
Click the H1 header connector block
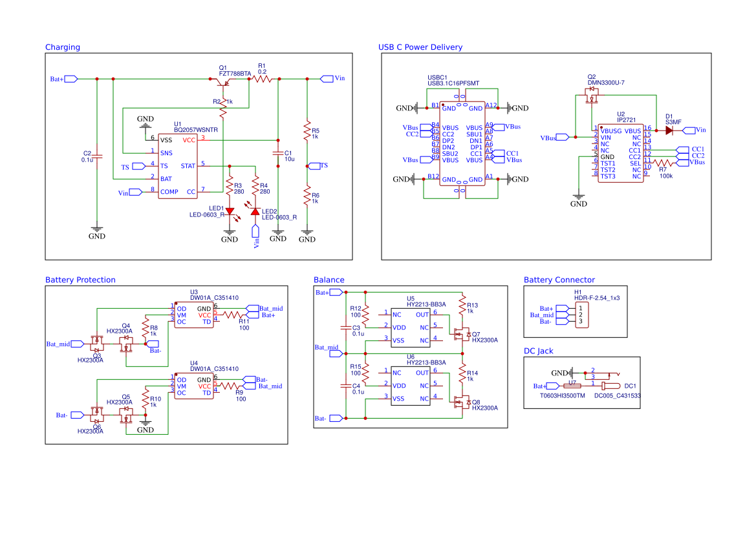pyautogui.click(x=581, y=315)
